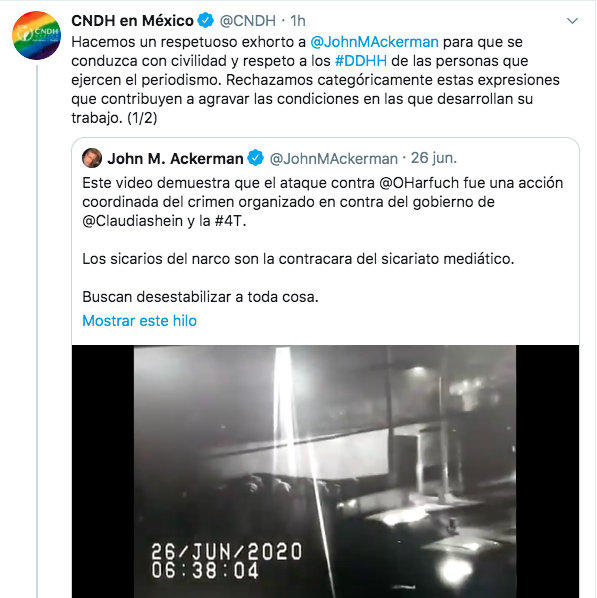Click CNDH verified badge icon
Image resolution: width=597 pixels, height=598 pixels.
click(206, 21)
